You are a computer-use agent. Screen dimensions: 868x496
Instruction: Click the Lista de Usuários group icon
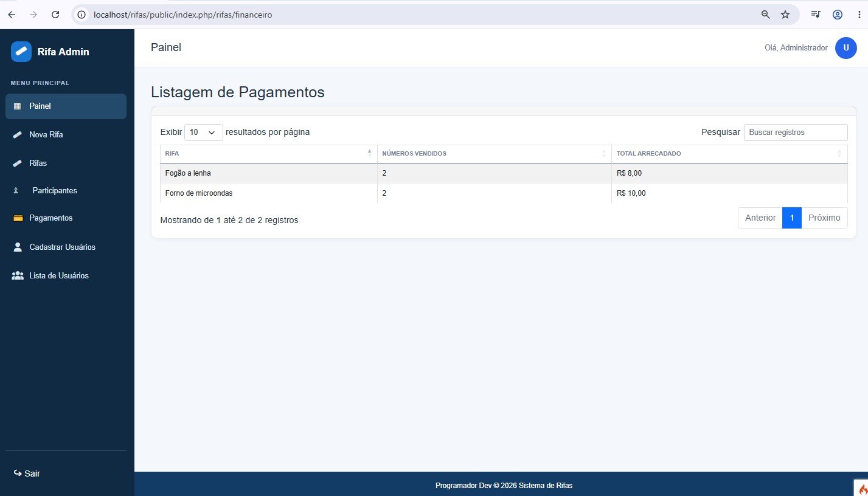click(18, 276)
